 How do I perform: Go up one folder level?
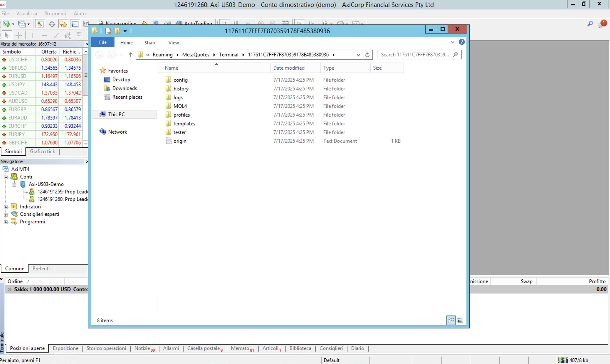(130, 55)
